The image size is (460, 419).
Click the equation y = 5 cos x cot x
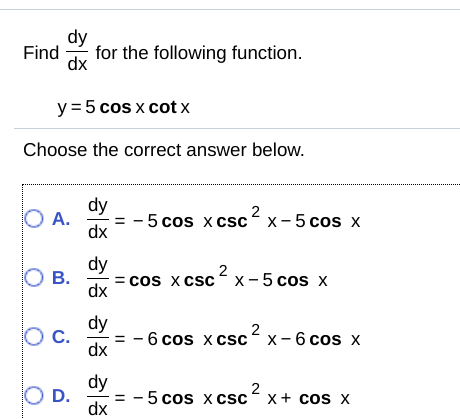[x=123, y=107]
